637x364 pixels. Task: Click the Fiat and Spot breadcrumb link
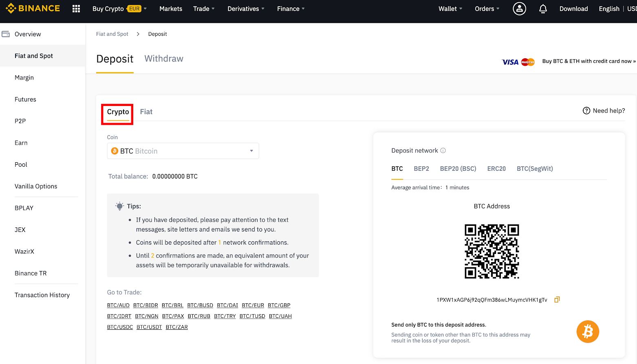[x=112, y=34]
